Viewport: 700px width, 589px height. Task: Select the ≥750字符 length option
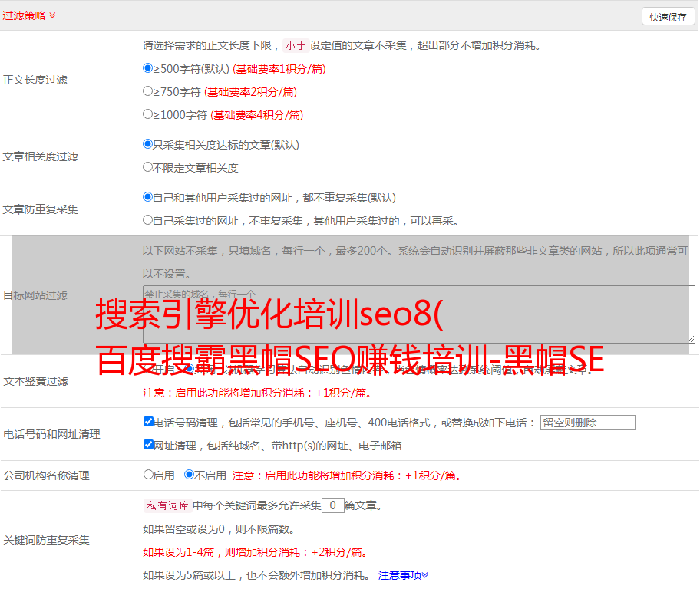(x=148, y=91)
